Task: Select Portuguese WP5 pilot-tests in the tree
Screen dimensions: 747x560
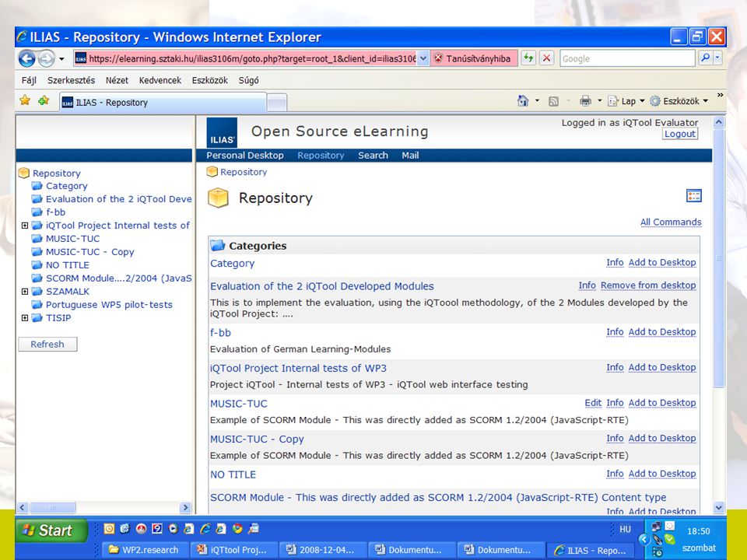Action: pos(109,305)
